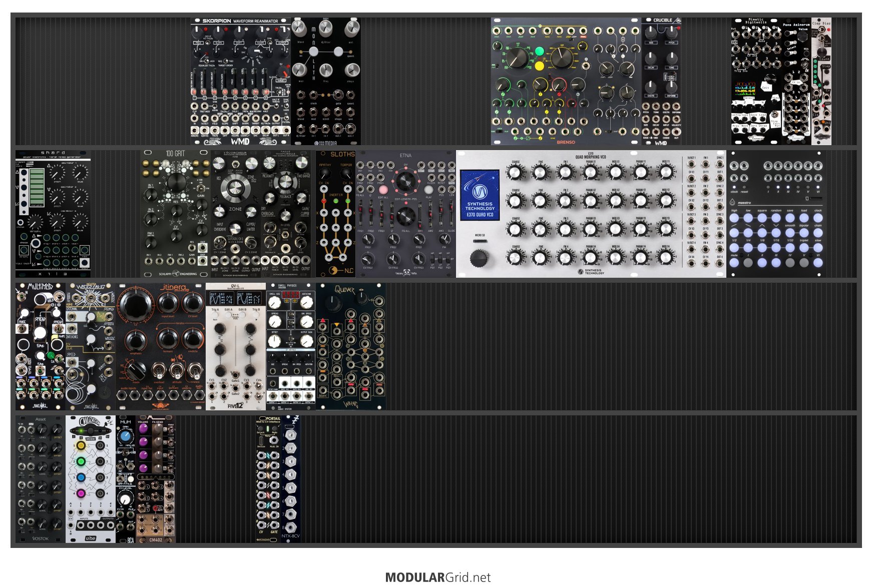Click the NLC logo on Sloths
The image size is (877, 588).
[342, 271]
